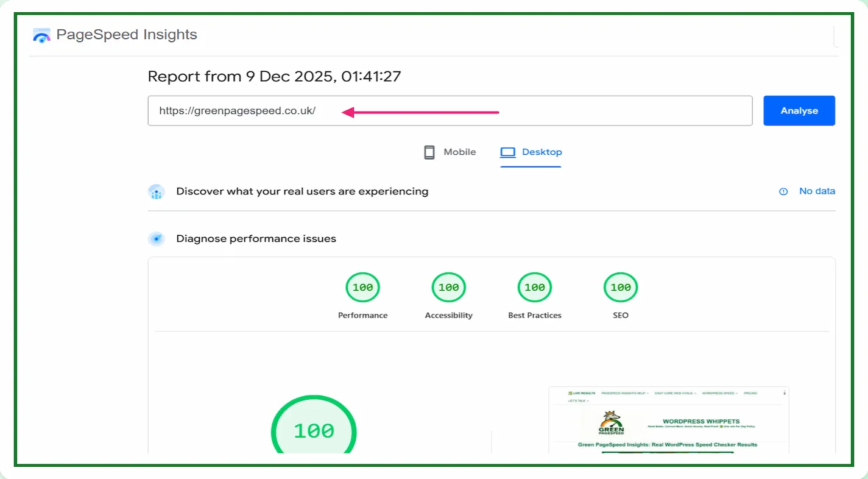Click the Performance 100 score gauge
Image resolution: width=868 pixels, height=479 pixels.
(362, 288)
